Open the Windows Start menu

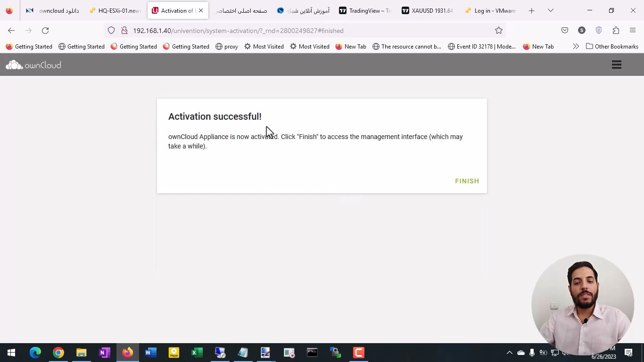(x=11, y=353)
